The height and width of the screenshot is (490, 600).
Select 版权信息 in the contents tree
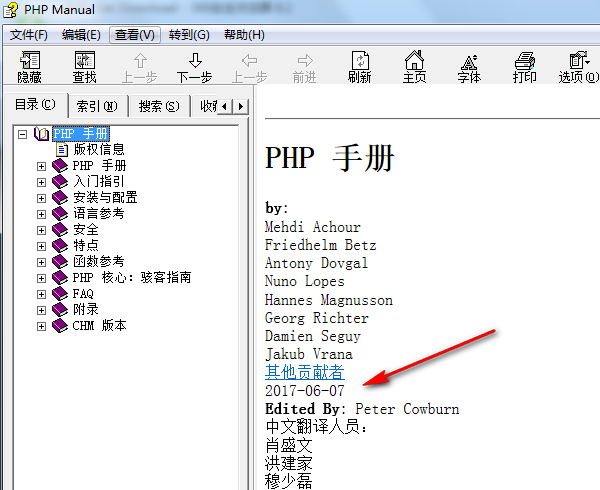(x=99, y=150)
